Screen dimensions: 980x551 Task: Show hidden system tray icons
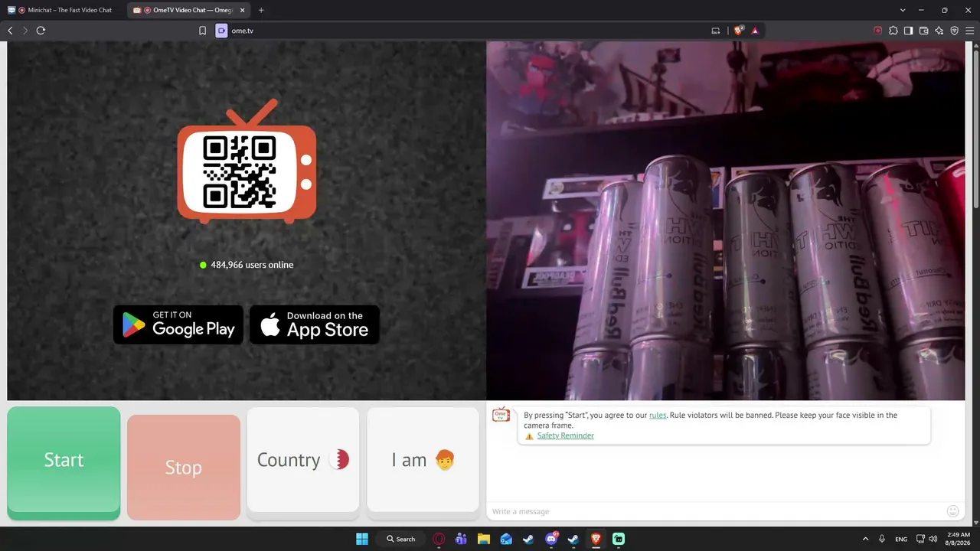pos(866,539)
